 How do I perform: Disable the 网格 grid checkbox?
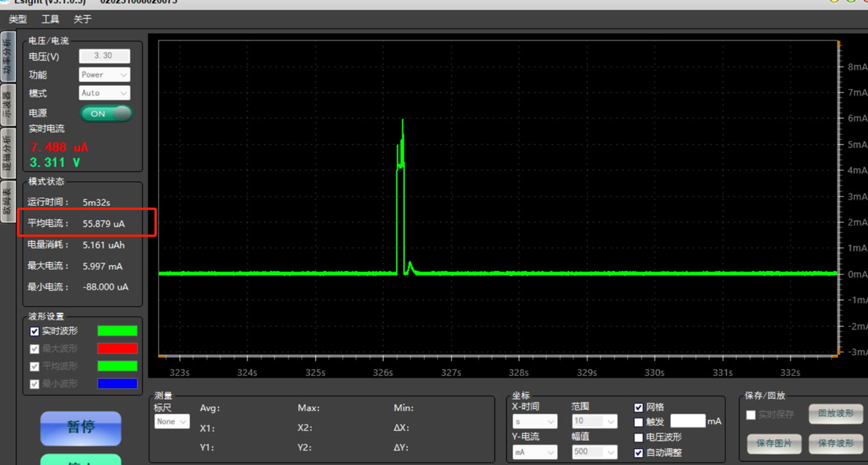tap(638, 407)
